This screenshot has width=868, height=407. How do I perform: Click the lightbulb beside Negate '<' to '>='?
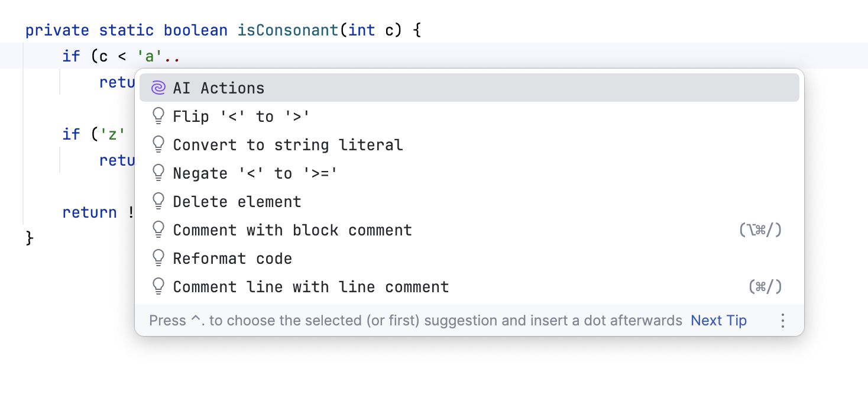tap(158, 173)
